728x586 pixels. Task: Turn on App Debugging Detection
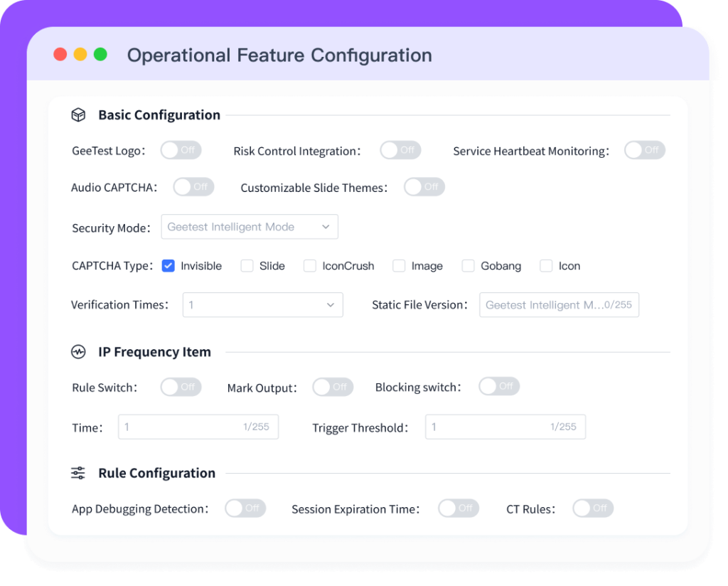(245, 508)
